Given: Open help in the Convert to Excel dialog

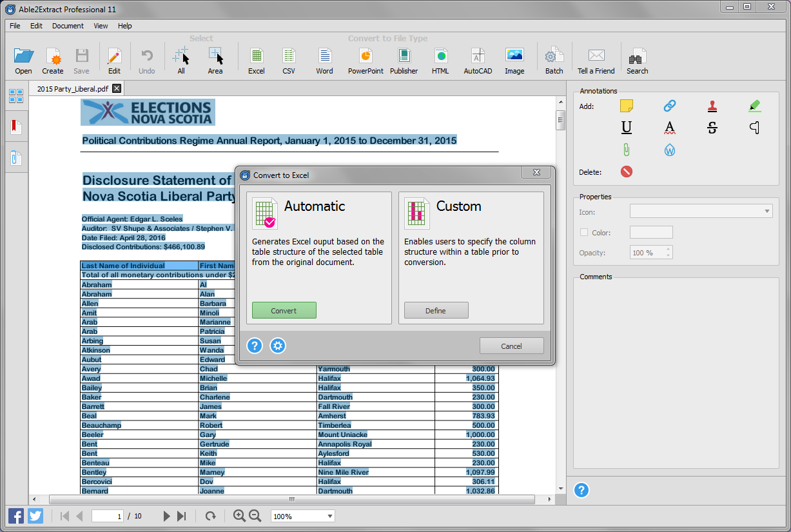Looking at the screenshot, I should pos(255,346).
